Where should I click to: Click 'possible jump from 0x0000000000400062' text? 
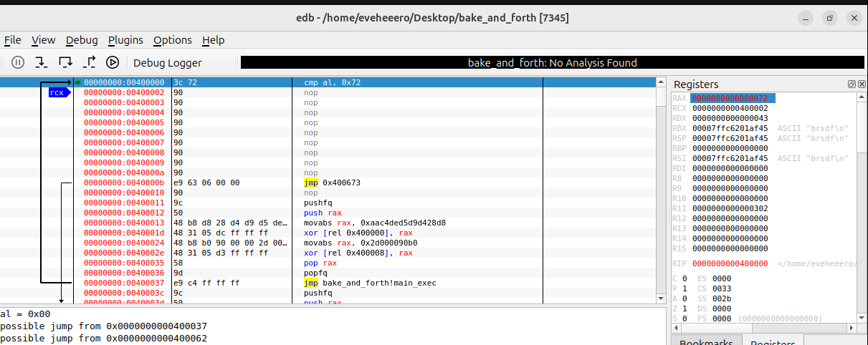pyautogui.click(x=103, y=337)
